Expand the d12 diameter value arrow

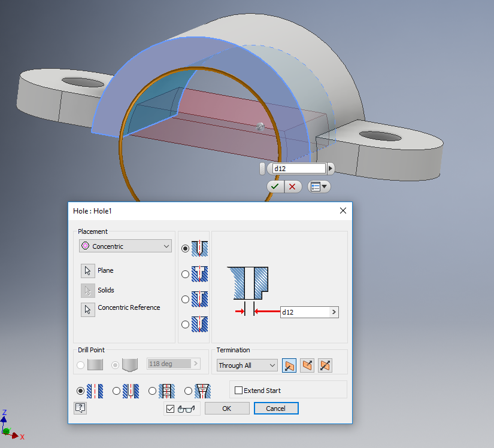point(333,312)
